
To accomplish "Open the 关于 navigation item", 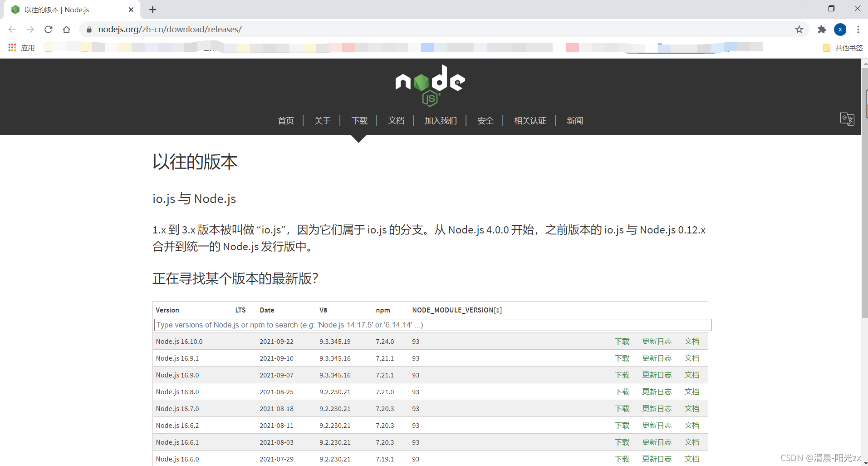I will 323,121.
